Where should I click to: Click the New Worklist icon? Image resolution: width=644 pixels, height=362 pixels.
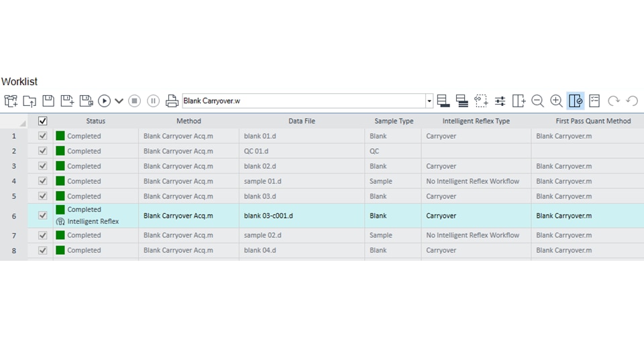tap(11, 101)
